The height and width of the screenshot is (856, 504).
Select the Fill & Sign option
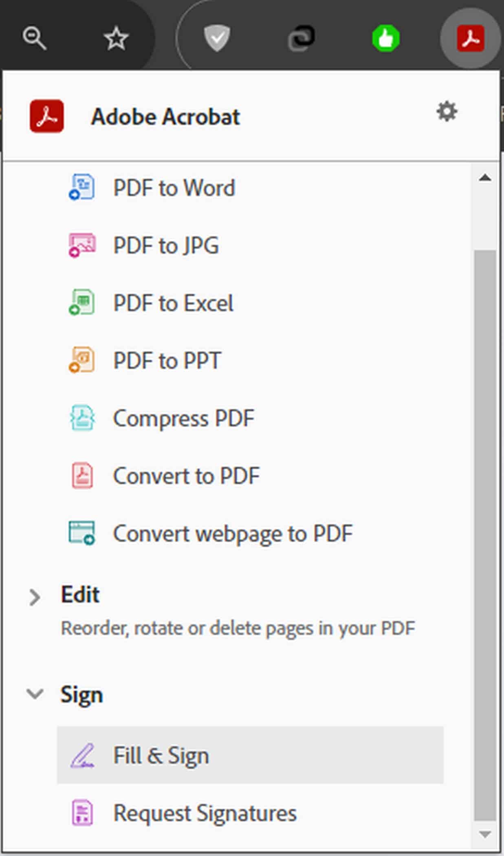(x=161, y=755)
